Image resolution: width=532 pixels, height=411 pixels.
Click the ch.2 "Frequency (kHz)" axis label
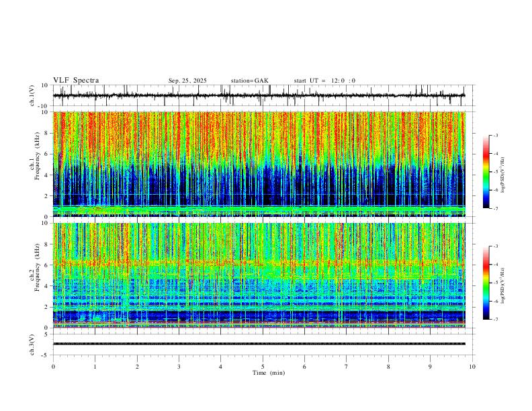point(37,267)
